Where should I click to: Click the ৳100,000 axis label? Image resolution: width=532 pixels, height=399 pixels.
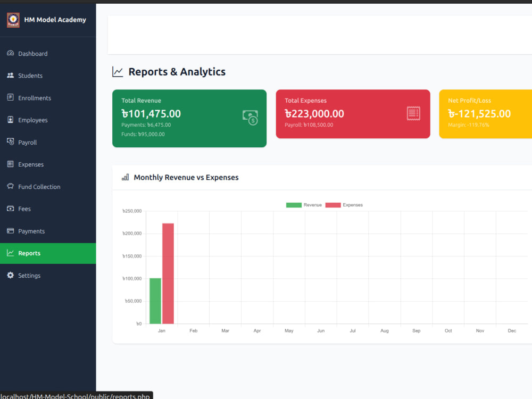[x=132, y=279]
